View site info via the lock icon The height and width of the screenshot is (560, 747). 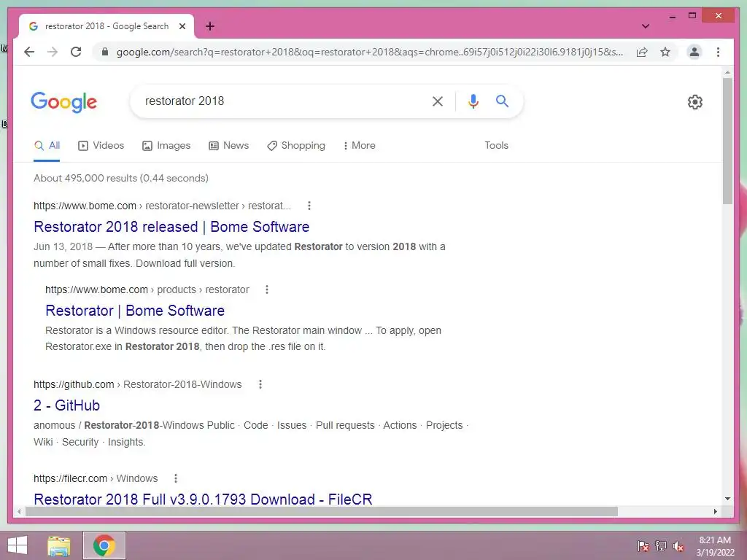point(105,52)
